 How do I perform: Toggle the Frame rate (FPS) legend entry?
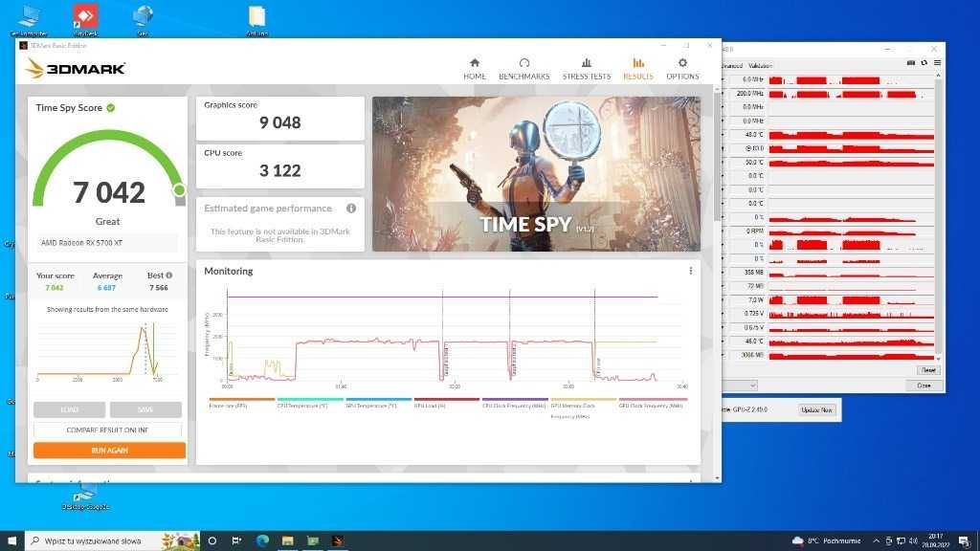click(241, 403)
